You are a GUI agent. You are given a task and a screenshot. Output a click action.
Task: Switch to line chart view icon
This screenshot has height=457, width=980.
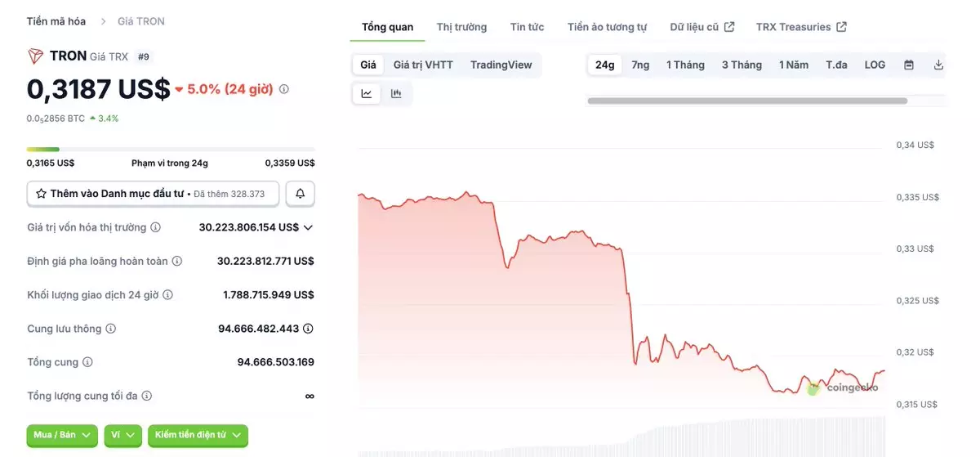[x=367, y=94]
